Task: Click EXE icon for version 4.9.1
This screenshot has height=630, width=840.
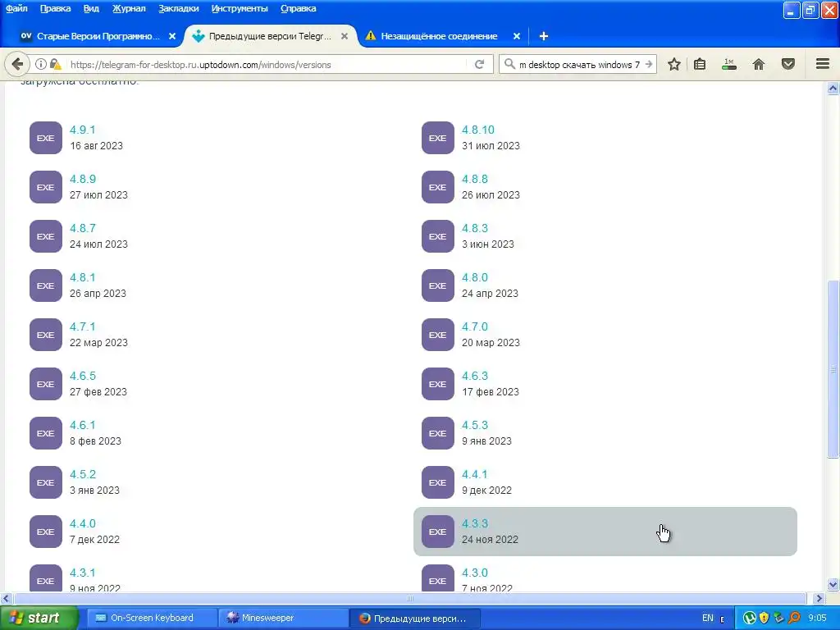Action: click(x=46, y=138)
